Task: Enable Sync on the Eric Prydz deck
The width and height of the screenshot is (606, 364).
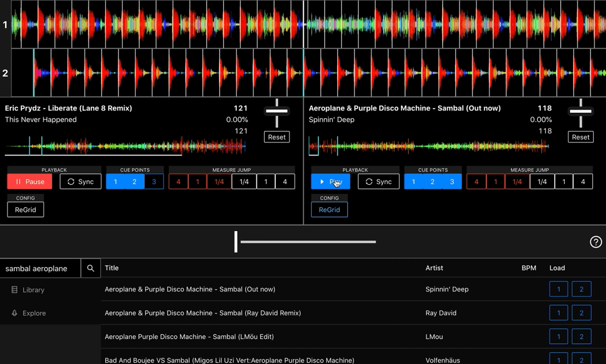Action: point(80,181)
